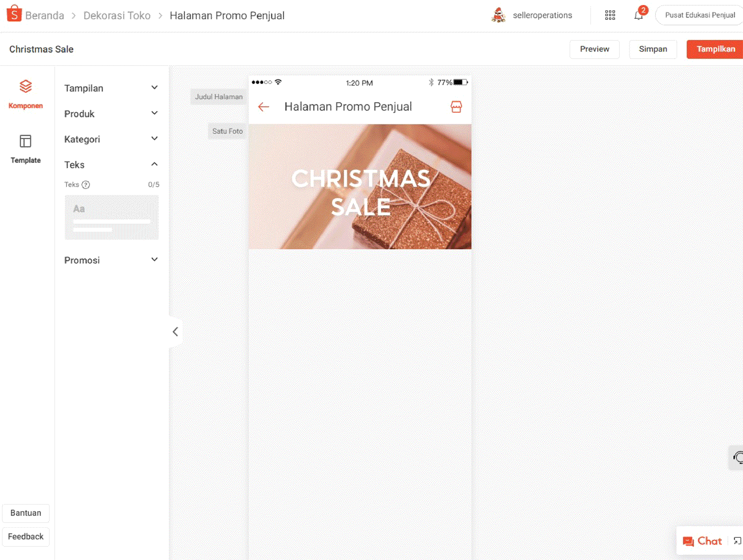Switch to the Komponen tab
This screenshot has height=560, width=743.
26,94
